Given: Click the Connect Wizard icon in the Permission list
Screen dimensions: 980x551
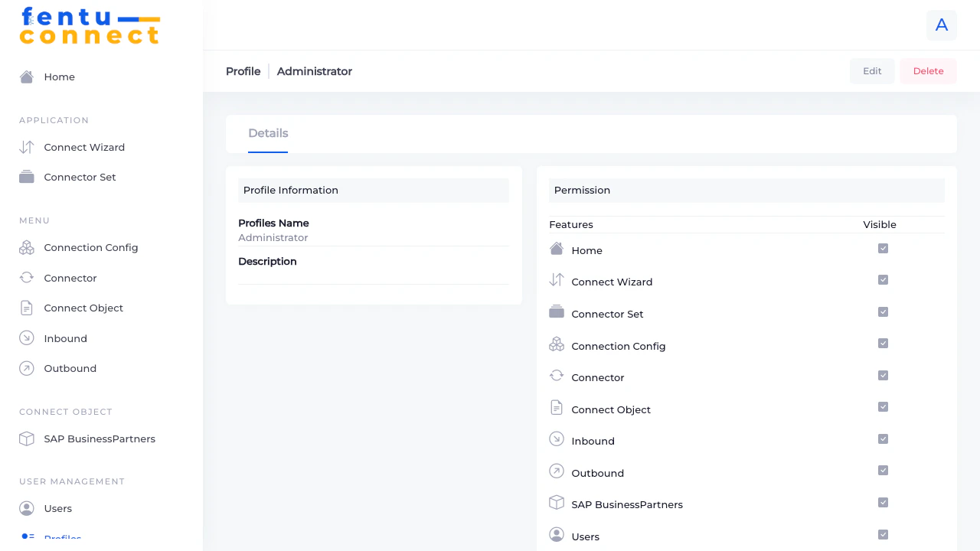Looking at the screenshot, I should (557, 280).
